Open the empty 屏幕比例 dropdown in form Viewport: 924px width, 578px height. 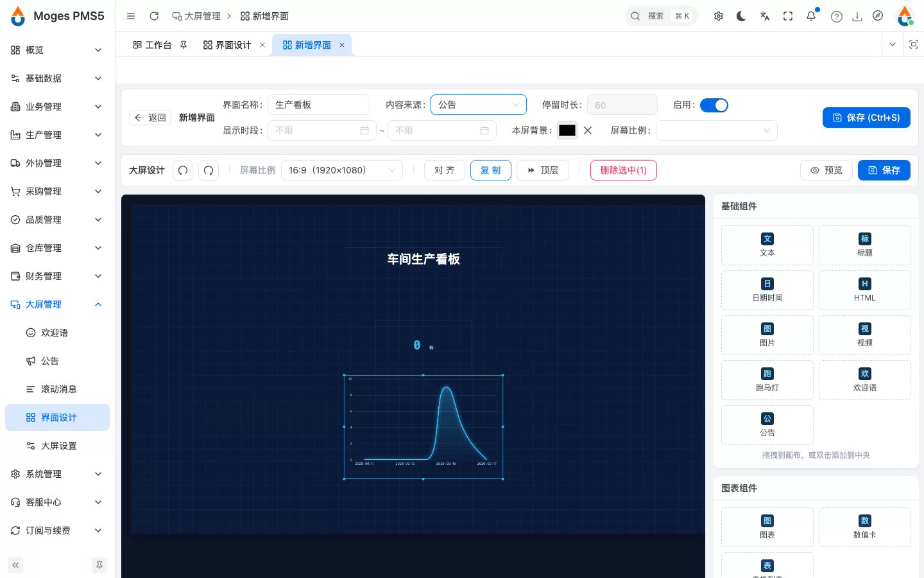pos(717,130)
